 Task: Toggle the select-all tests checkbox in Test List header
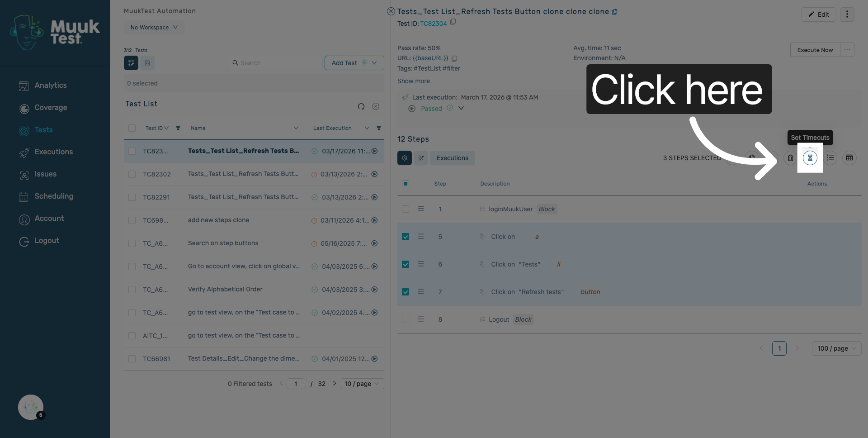132,128
